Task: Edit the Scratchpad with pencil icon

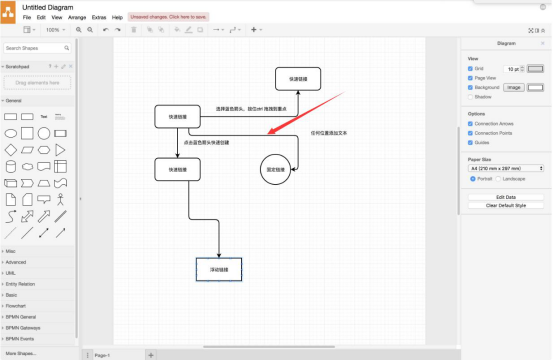Action: [x=63, y=66]
